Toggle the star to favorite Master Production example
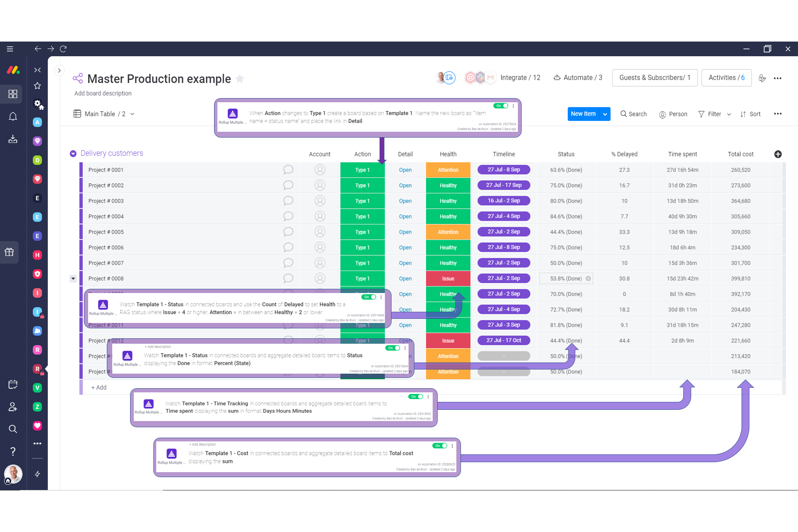The width and height of the screenshot is (798, 532). click(240, 79)
